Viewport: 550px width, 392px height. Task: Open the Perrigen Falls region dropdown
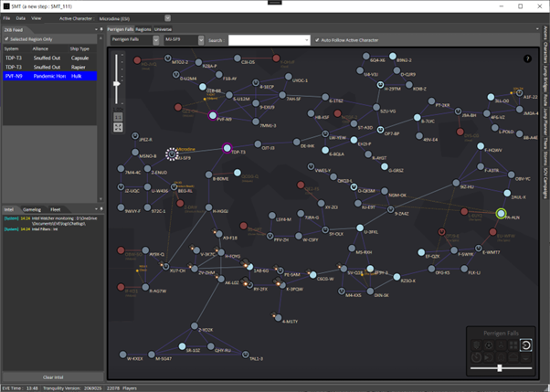tap(155, 40)
